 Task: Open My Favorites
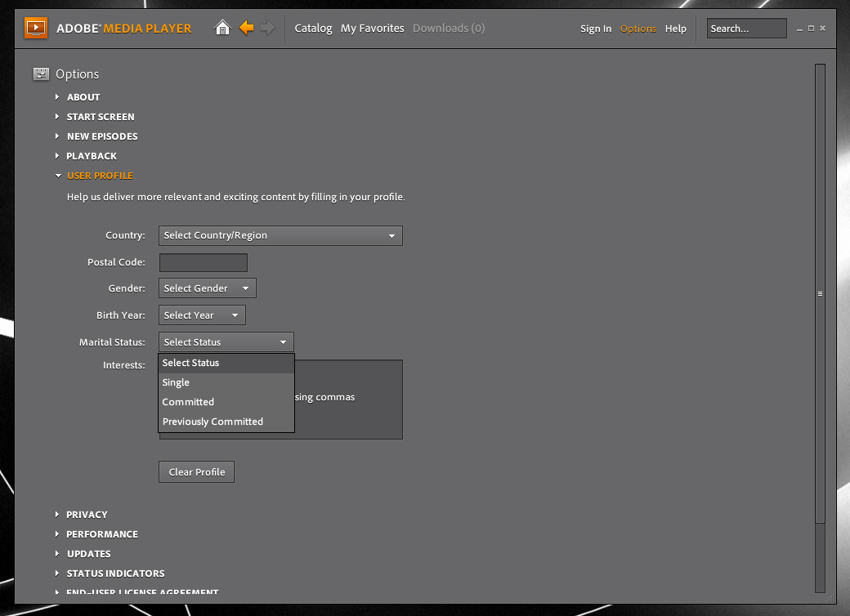(x=373, y=28)
